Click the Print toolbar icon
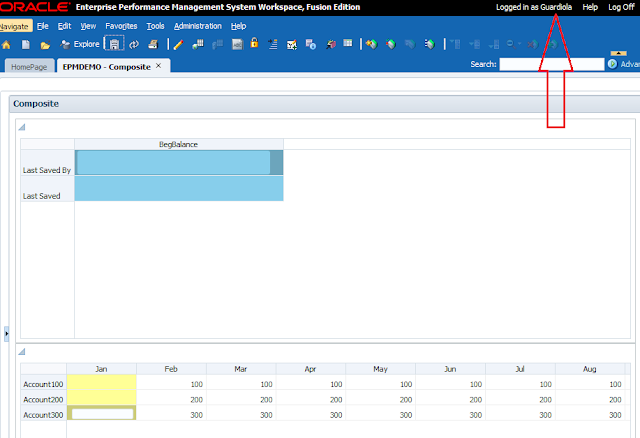Viewport: 640px width, 438px height. [153, 44]
